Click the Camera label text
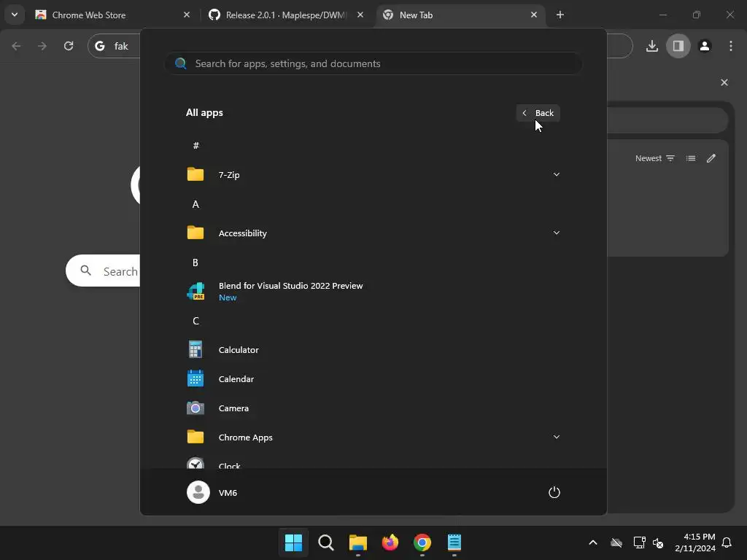 point(233,408)
